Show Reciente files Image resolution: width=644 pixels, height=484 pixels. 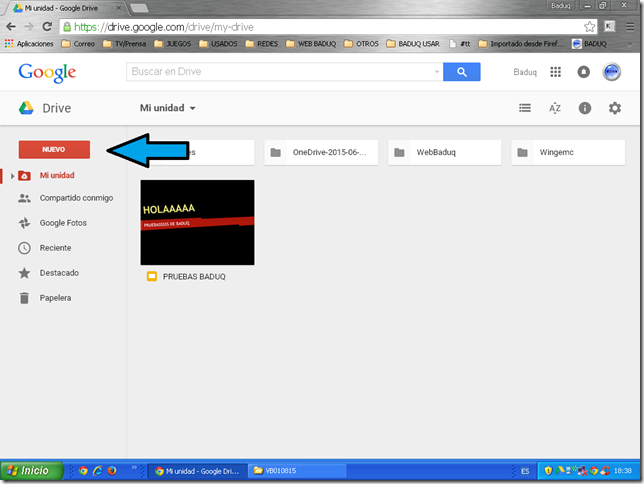click(x=55, y=248)
